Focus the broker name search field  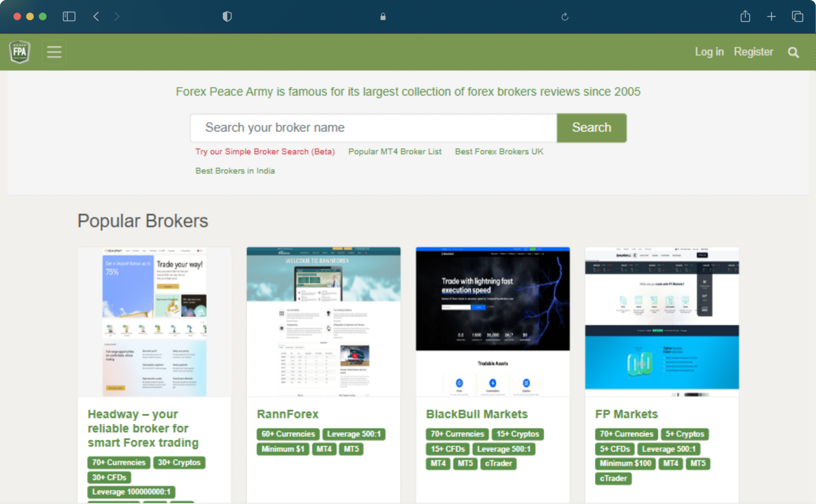[x=374, y=128]
